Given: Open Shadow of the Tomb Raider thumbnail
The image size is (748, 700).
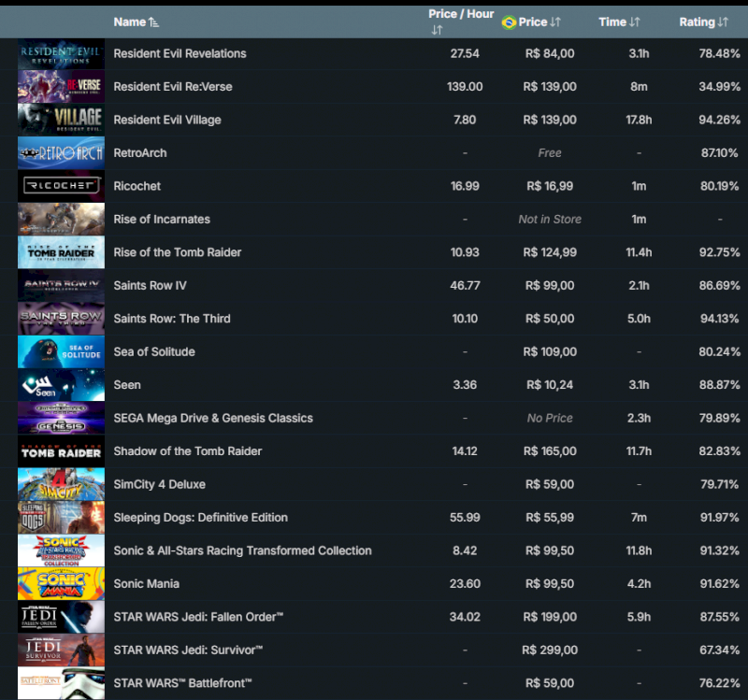Looking at the screenshot, I should pos(61,451).
